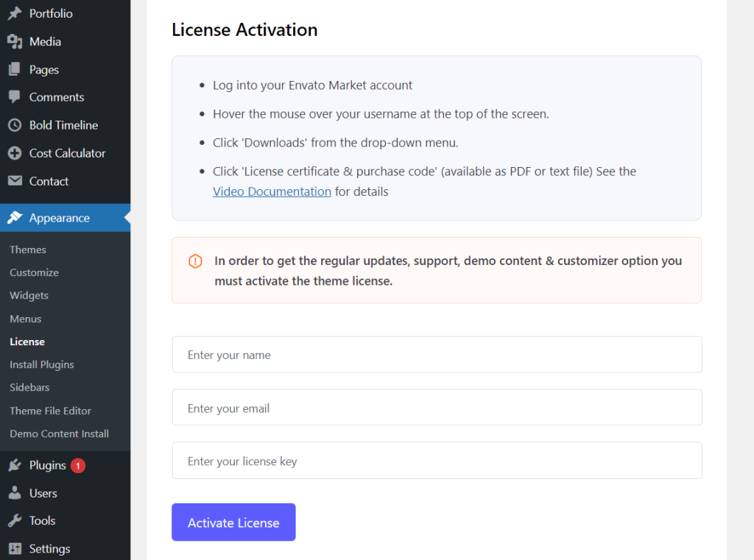Select Themes under Appearance
Viewport: 754px width, 560px height.
27,249
